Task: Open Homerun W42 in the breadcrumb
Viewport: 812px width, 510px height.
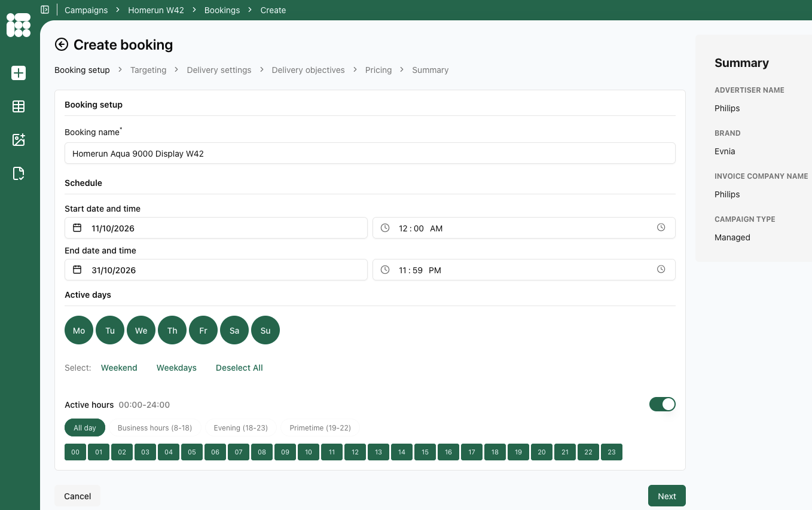Action: [156, 10]
